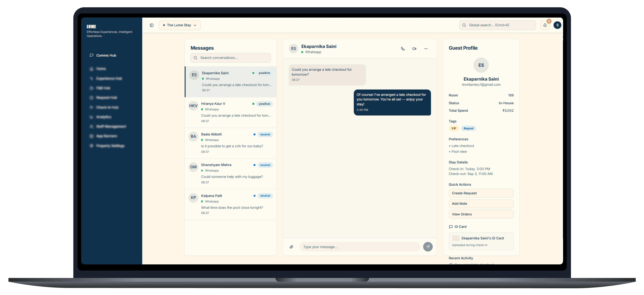Click the Add Note quick action
Screen dimensions: 644x295
(481, 204)
